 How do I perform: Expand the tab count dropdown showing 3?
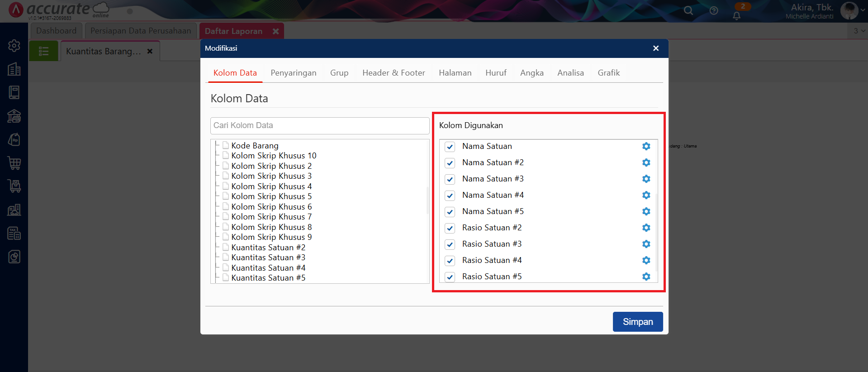859,31
